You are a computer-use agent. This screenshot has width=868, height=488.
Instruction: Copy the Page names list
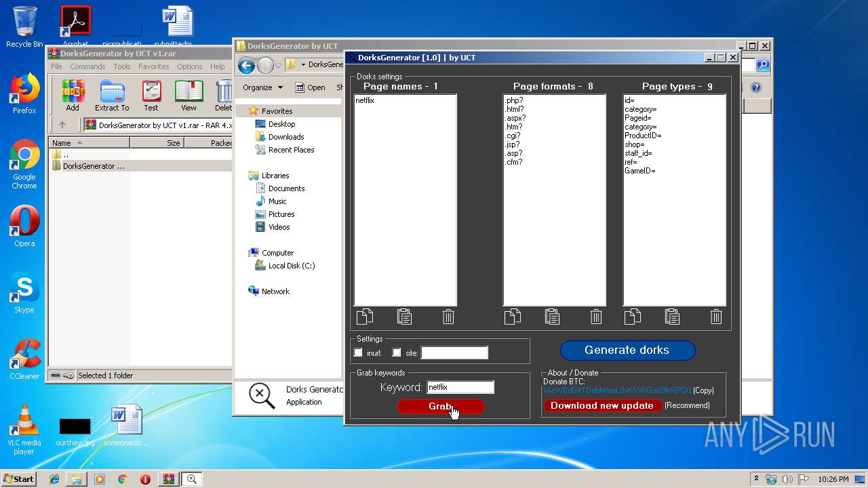pyautogui.click(x=365, y=317)
